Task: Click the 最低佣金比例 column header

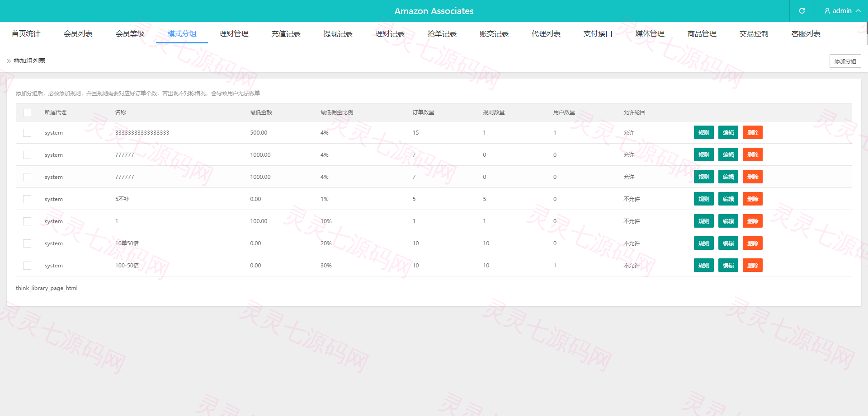Action: pyautogui.click(x=337, y=112)
